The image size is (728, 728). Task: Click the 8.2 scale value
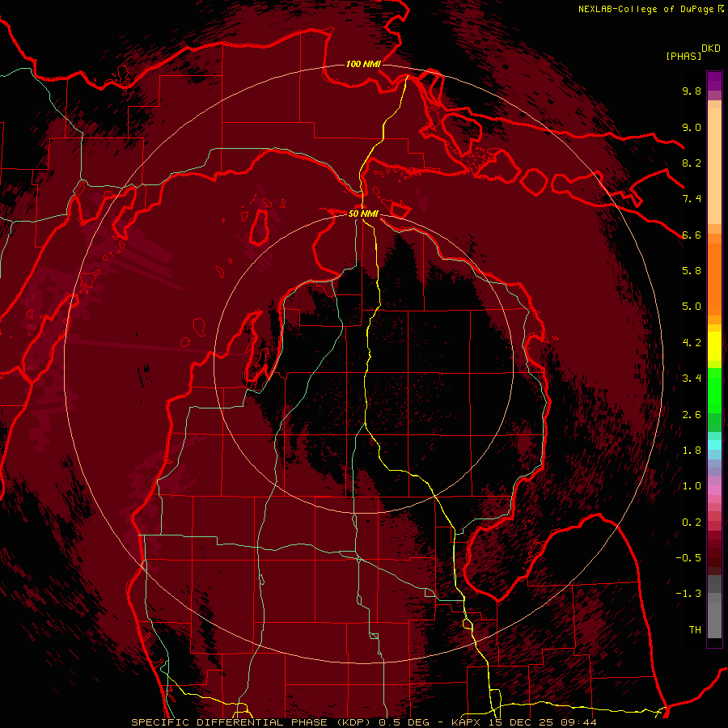692,163
